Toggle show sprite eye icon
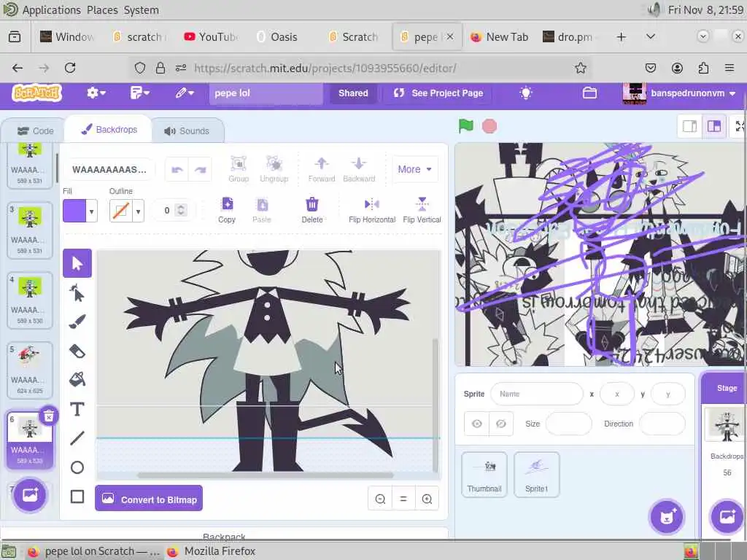The height and width of the screenshot is (560, 747). [477, 424]
